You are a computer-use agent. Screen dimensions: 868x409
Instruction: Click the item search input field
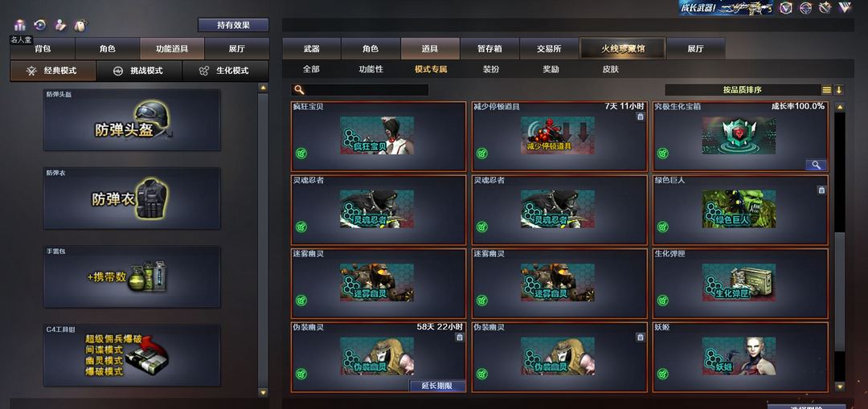[360, 90]
